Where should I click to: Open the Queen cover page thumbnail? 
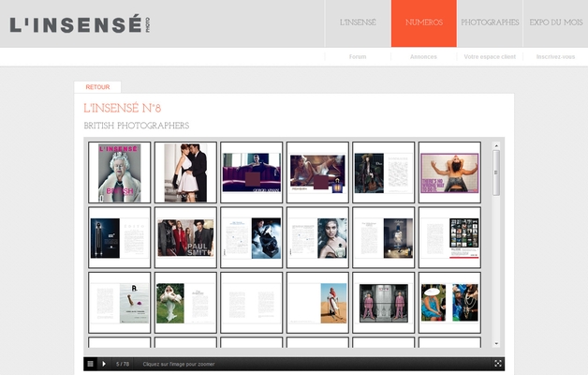coord(119,172)
